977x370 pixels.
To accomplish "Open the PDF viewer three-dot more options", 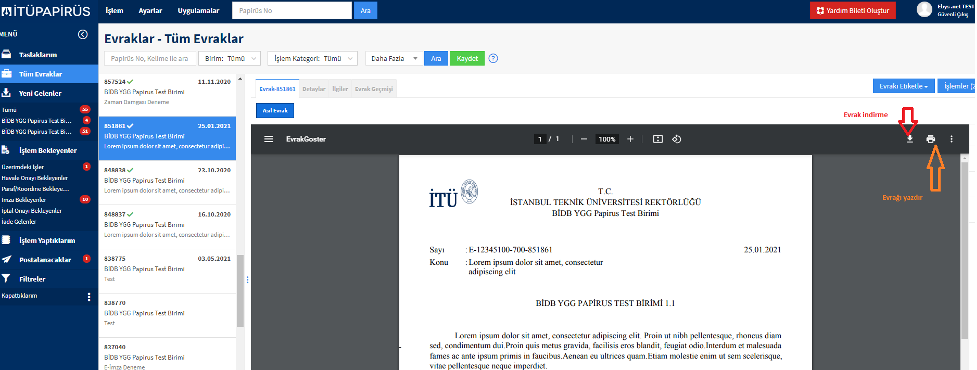I will tap(951, 139).
